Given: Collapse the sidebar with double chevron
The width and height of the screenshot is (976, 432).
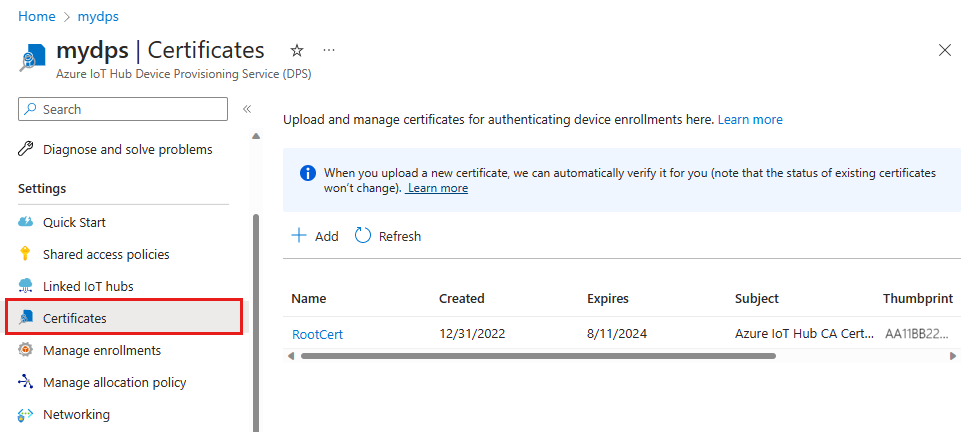Looking at the screenshot, I should (246, 109).
